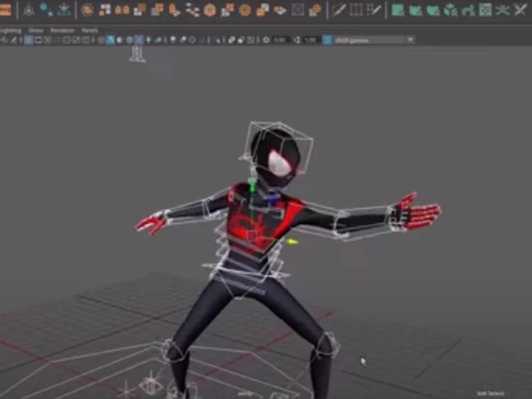The height and width of the screenshot is (399, 532).
Task: Toggle the teal shadows icon in panel toolbar
Action: tap(158, 40)
